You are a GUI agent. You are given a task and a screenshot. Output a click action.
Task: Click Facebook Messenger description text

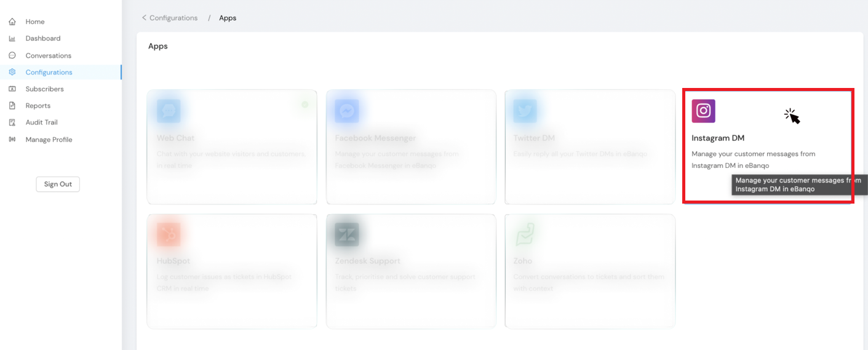tap(397, 160)
